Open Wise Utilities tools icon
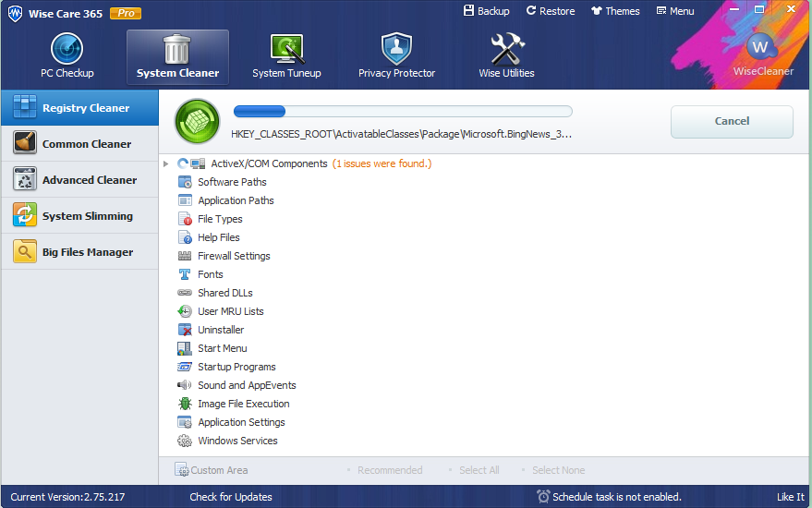812x508 pixels. pyautogui.click(x=507, y=49)
